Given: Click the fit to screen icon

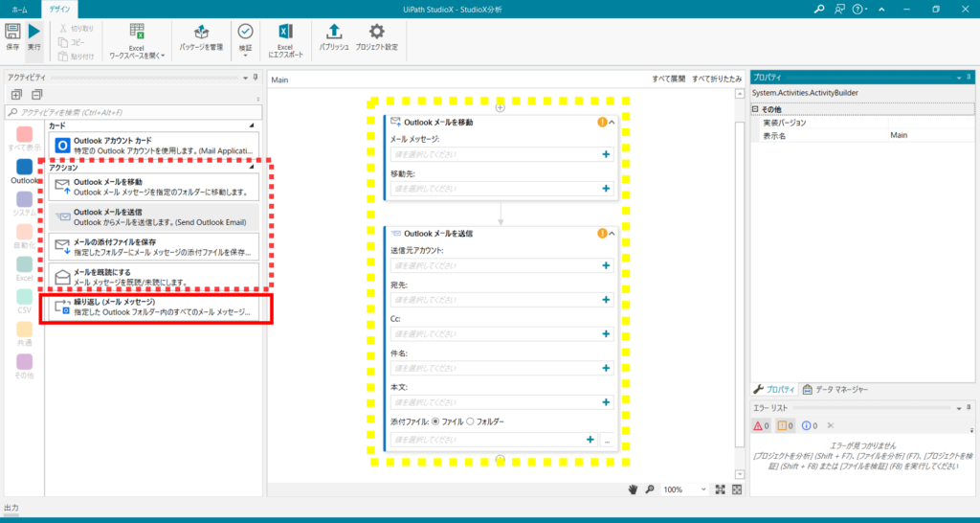Looking at the screenshot, I should point(721,489).
